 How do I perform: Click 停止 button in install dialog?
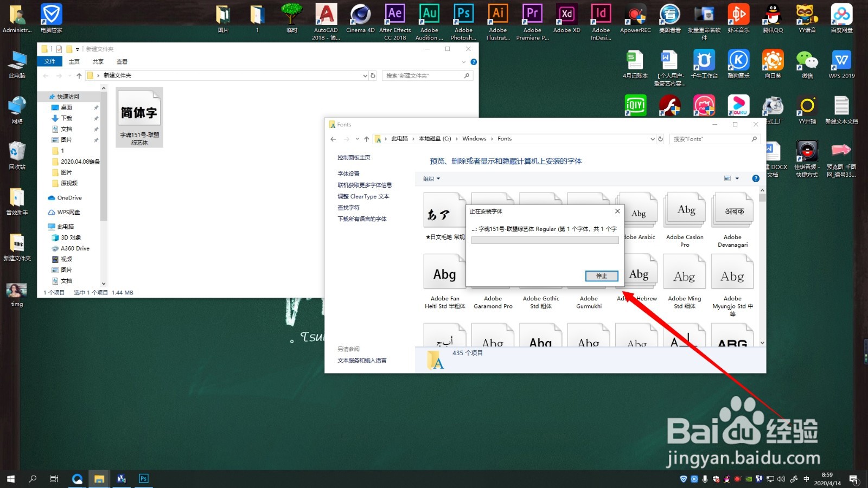[602, 276]
